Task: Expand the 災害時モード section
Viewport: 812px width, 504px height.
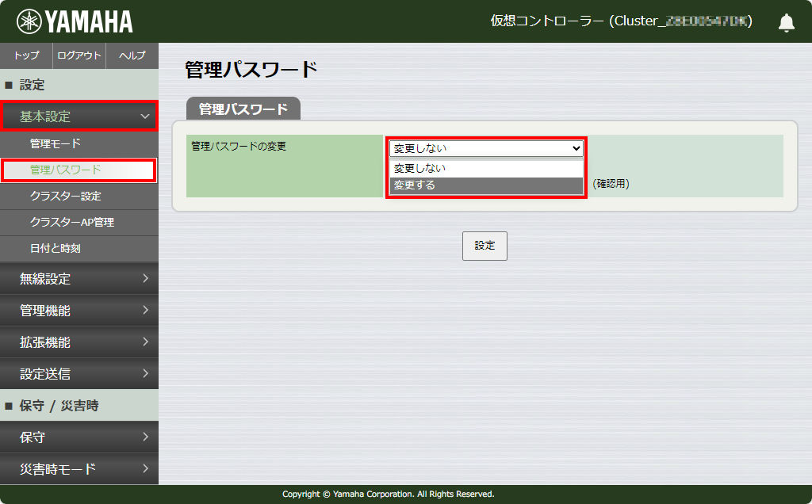Action: (79, 468)
